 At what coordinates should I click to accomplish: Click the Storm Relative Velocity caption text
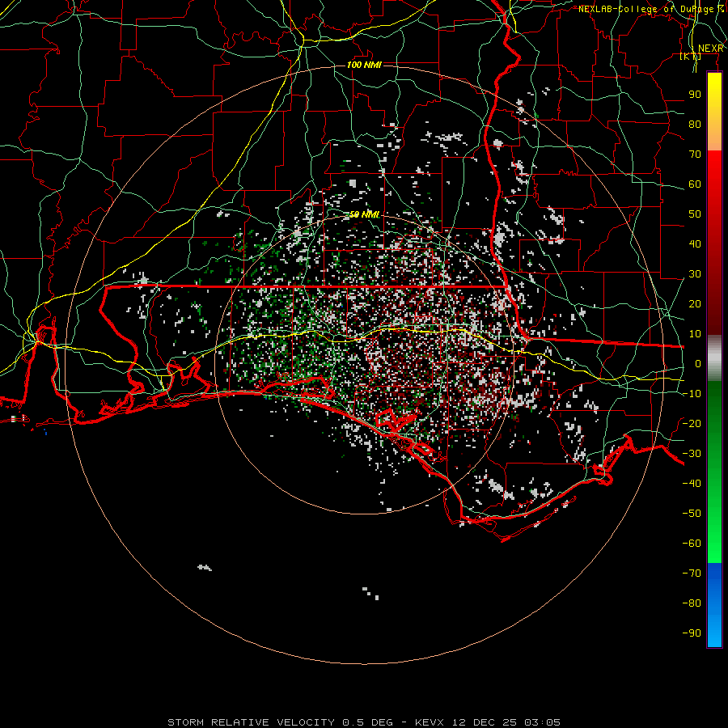364,722
